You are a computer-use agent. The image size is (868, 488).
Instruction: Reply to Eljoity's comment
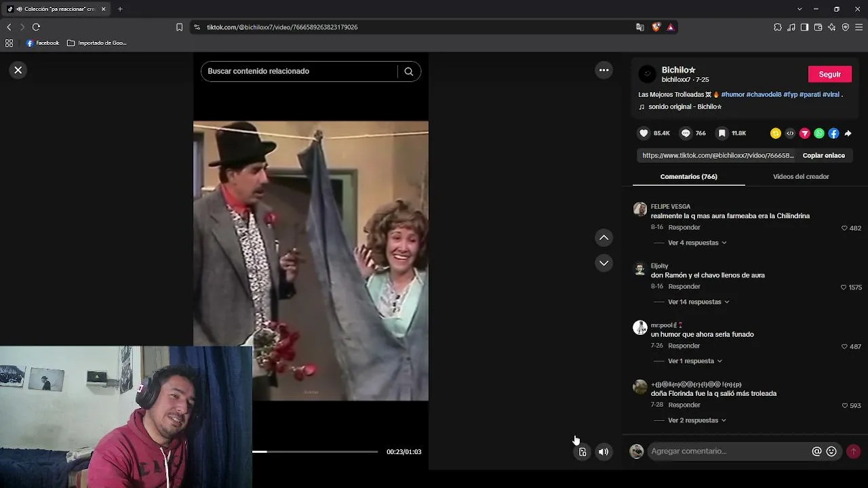(684, 286)
